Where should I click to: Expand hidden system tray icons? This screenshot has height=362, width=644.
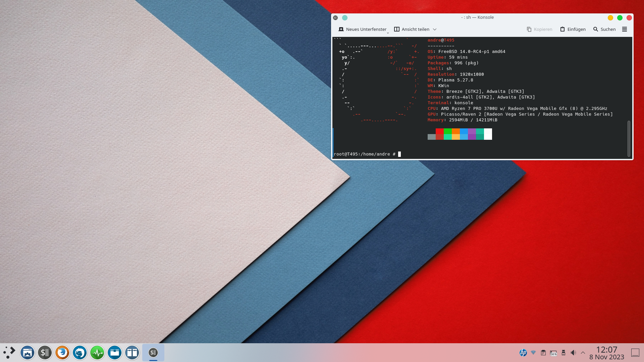click(x=583, y=353)
